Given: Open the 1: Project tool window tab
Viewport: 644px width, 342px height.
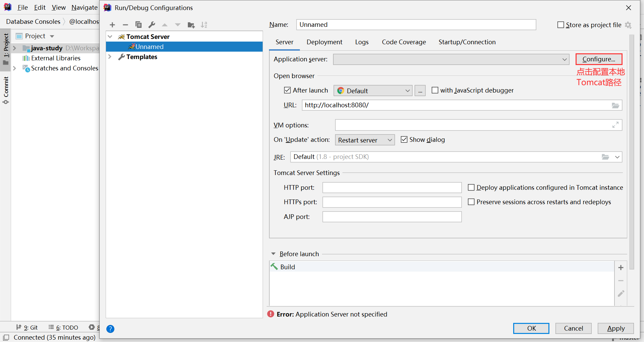Looking at the screenshot, I should point(6,49).
